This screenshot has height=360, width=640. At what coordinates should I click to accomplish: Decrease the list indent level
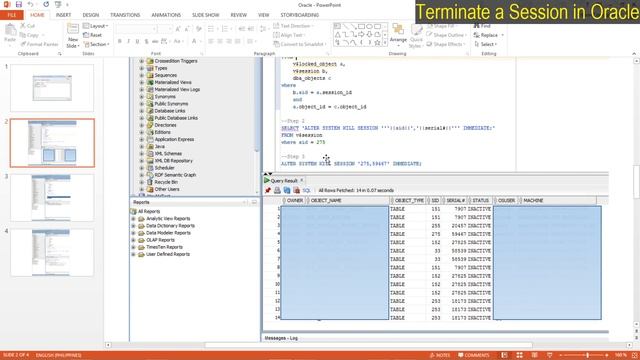coord(241,29)
